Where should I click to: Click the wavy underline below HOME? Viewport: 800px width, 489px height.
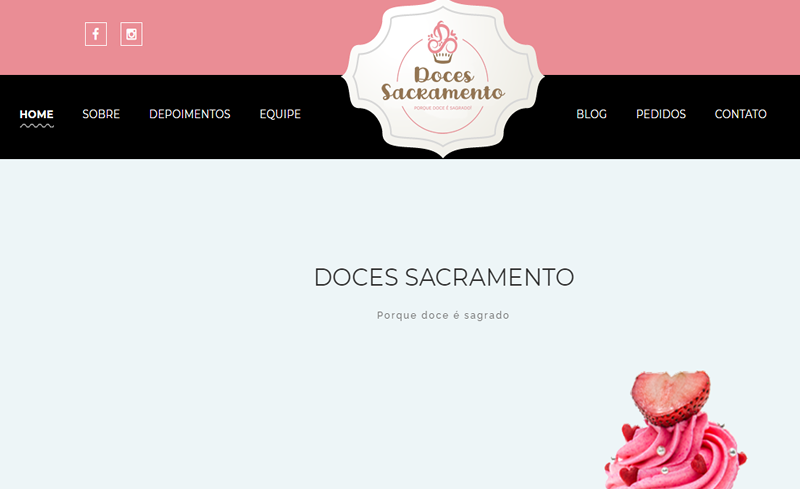pos(37,126)
